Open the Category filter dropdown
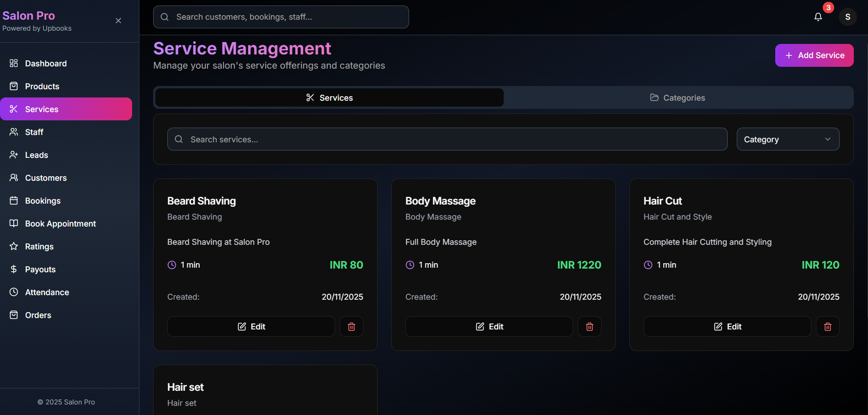 pyautogui.click(x=788, y=139)
